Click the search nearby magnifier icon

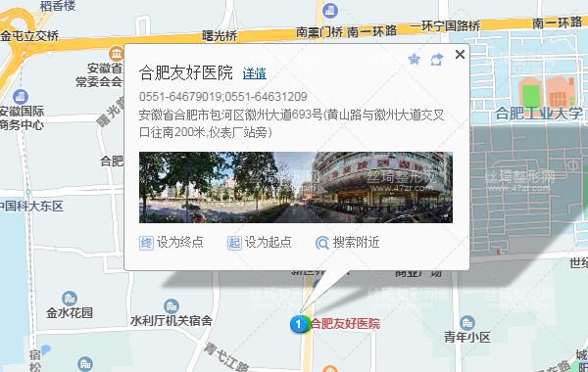tap(322, 243)
